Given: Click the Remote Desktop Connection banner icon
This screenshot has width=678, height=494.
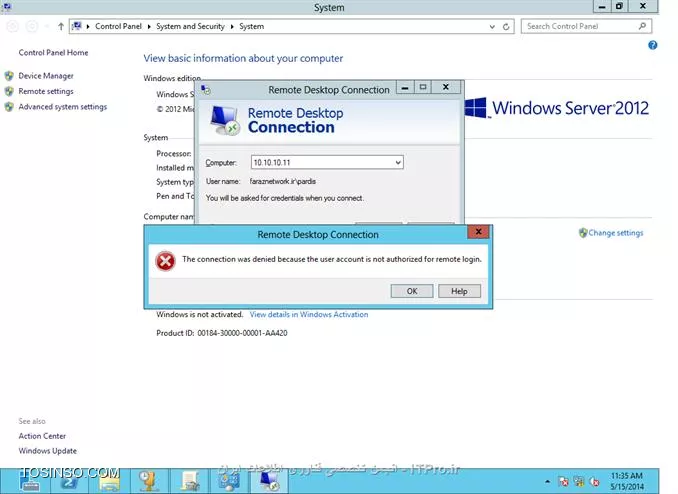Looking at the screenshot, I should [225, 120].
